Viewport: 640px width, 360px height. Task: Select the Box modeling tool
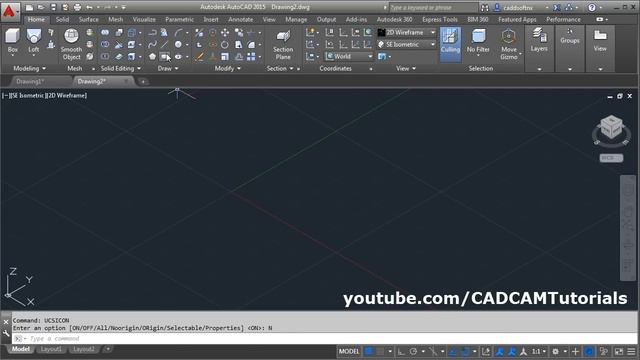point(12,41)
